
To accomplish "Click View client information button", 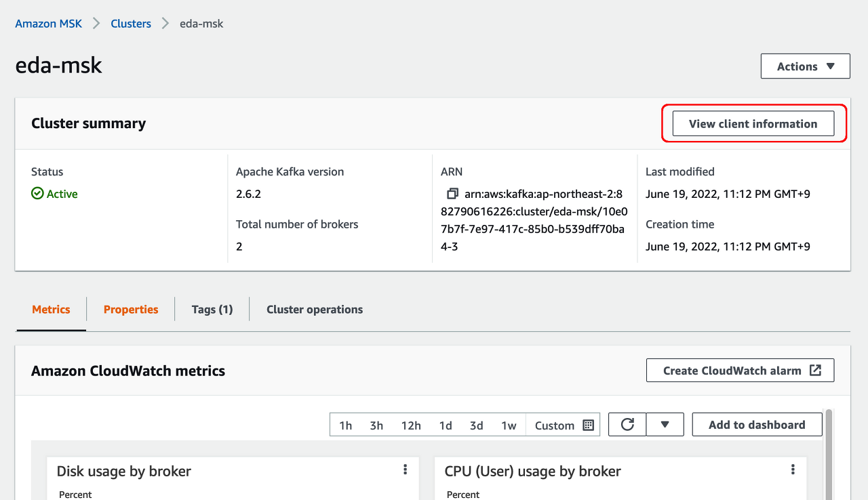I will (x=753, y=123).
